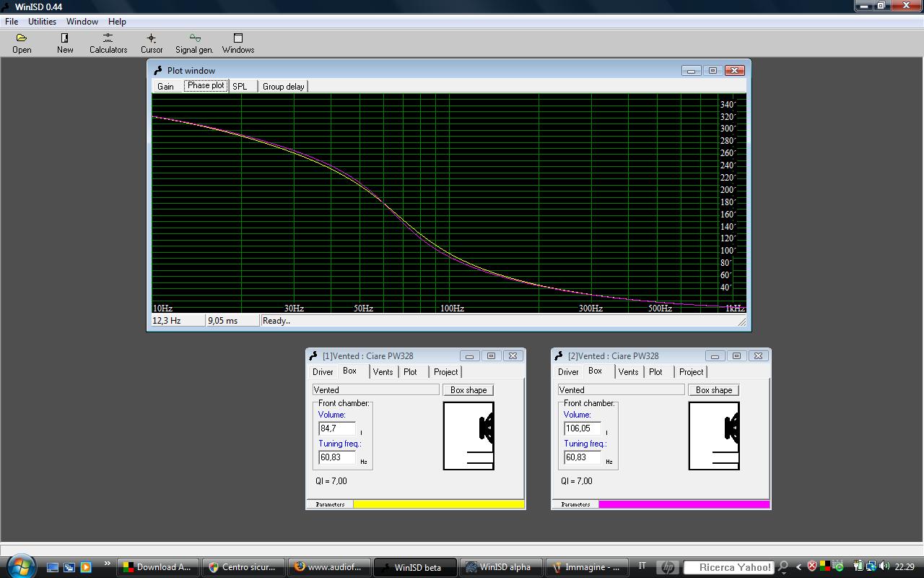Open the Utilities menu
Image resolution: width=924 pixels, height=578 pixels.
[x=42, y=22]
